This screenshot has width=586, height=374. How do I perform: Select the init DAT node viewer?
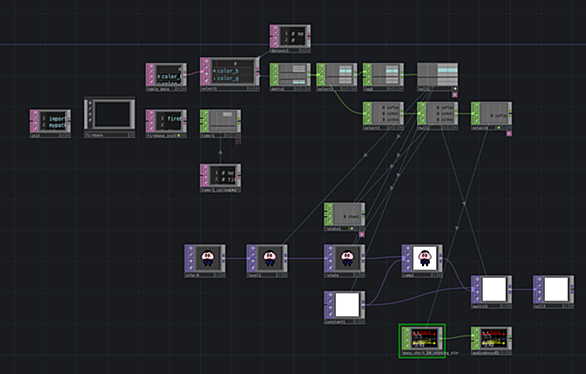point(53,121)
